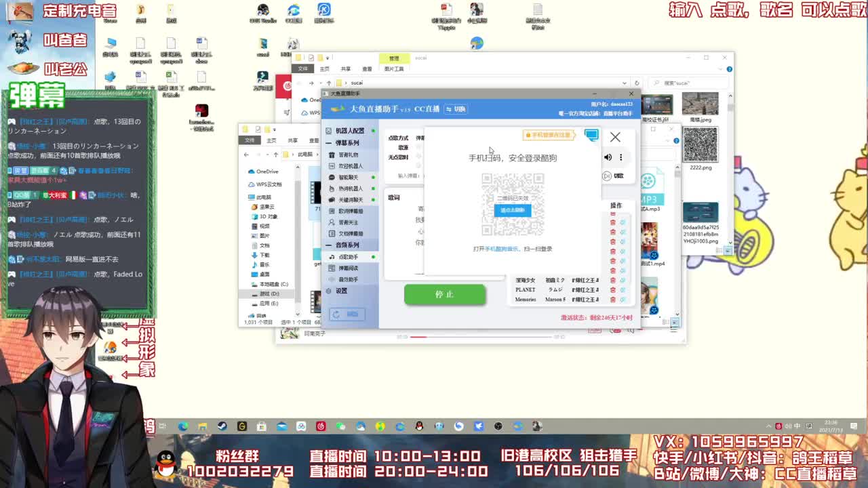Delete the Memories song row
This screenshot has width=868, height=488.
click(x=613, y=300)
